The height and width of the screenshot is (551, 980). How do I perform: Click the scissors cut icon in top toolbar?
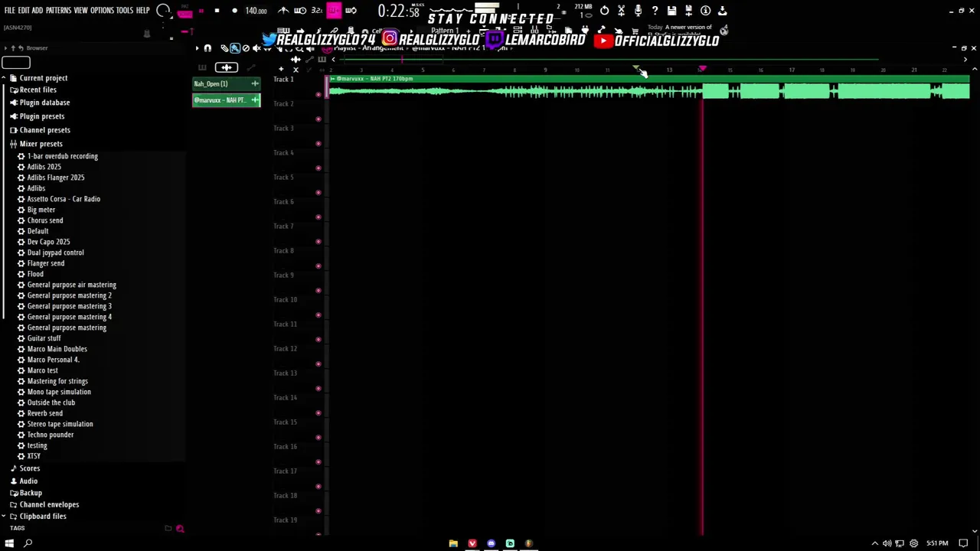click(x=621, y=11)
